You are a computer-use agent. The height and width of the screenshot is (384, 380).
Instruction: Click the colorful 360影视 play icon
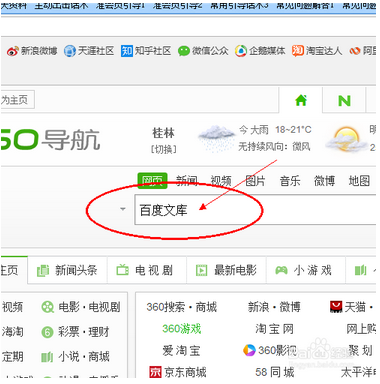[249, 350]
